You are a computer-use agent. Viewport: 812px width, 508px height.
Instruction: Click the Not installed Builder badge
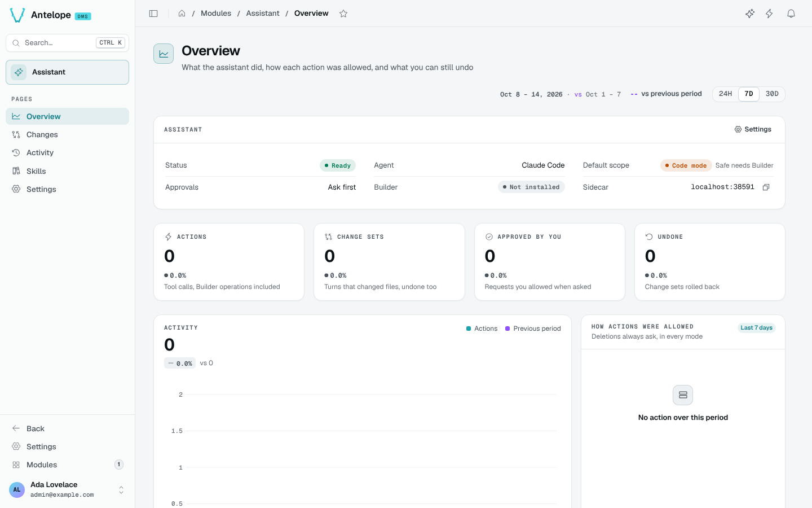point(531,187)
